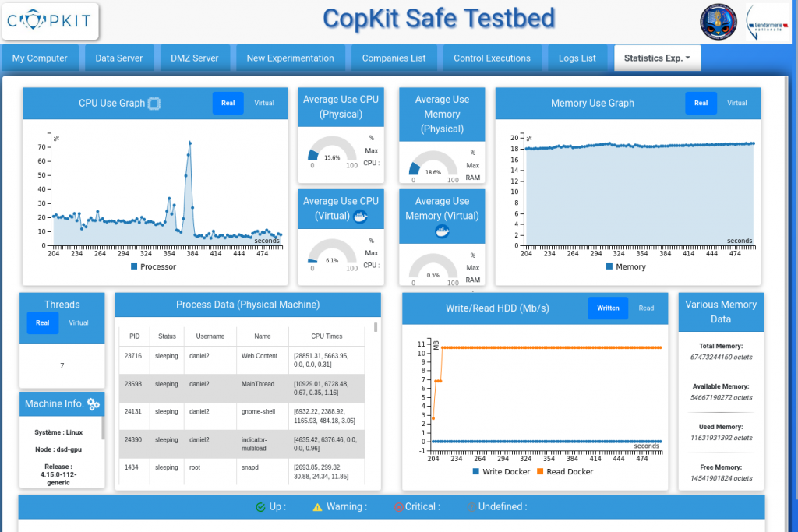Click the green check icon beside Up
Screen dimensions: 798x532
[260, 507]
